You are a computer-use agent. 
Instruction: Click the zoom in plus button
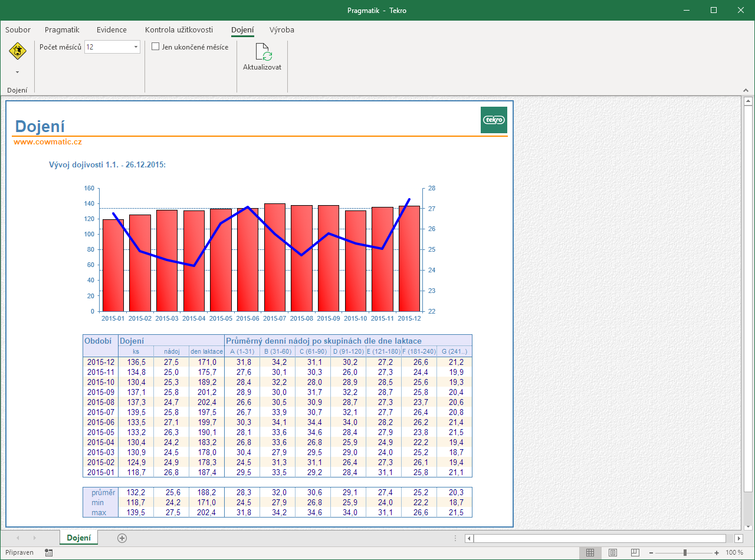click(x=717, y=553)
